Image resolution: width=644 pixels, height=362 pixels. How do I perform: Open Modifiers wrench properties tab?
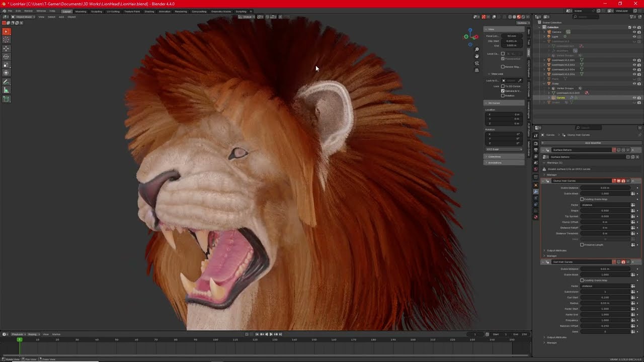[x=536, y=192]
